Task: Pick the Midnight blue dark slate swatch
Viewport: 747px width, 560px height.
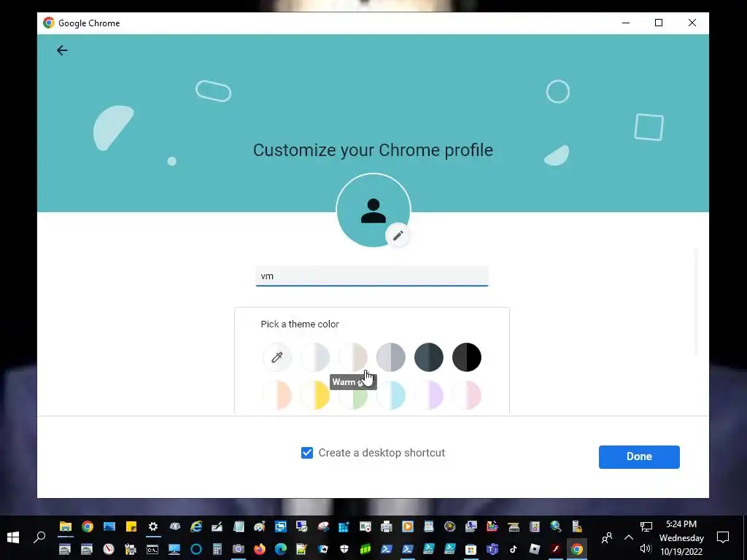Action: [x=429, y=357]
